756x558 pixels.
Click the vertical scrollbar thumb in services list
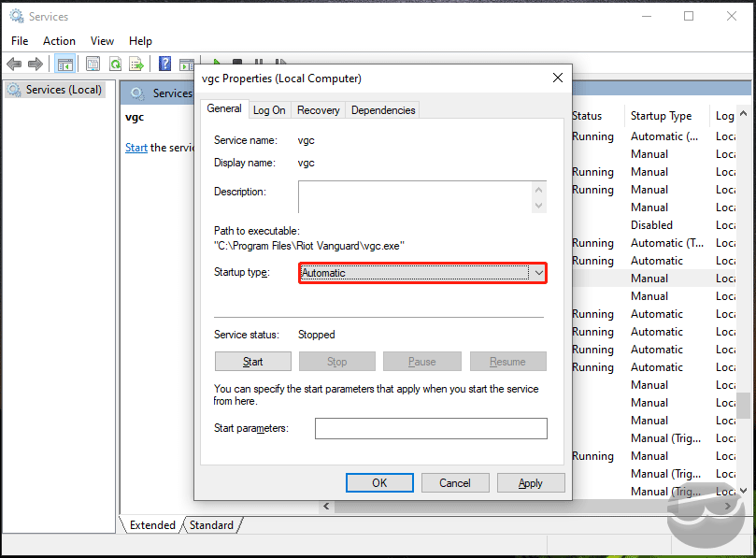(x=743, y=405)
